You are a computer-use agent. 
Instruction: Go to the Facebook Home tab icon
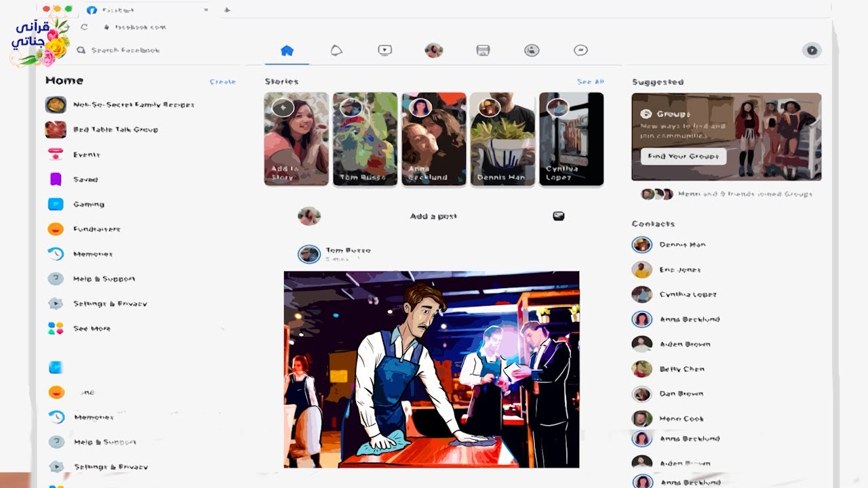click(x=287, y=50)
